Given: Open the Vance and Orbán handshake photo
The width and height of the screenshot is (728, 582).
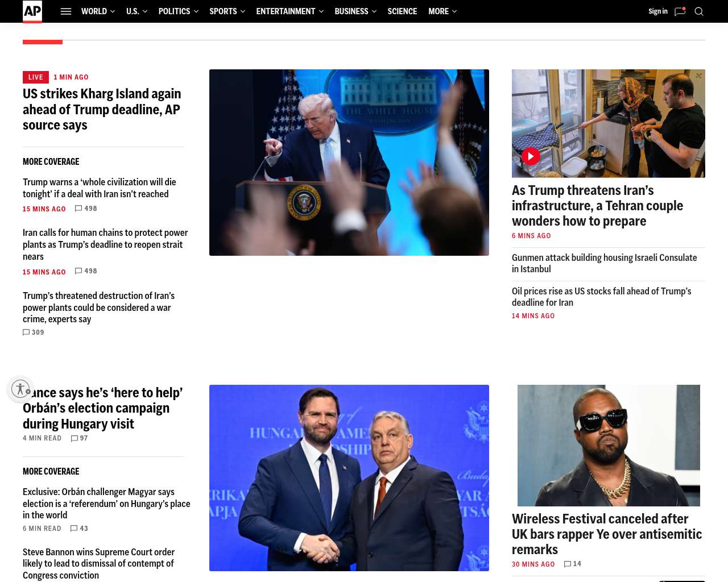Looking at the screenshot, I should pos(349,478).
